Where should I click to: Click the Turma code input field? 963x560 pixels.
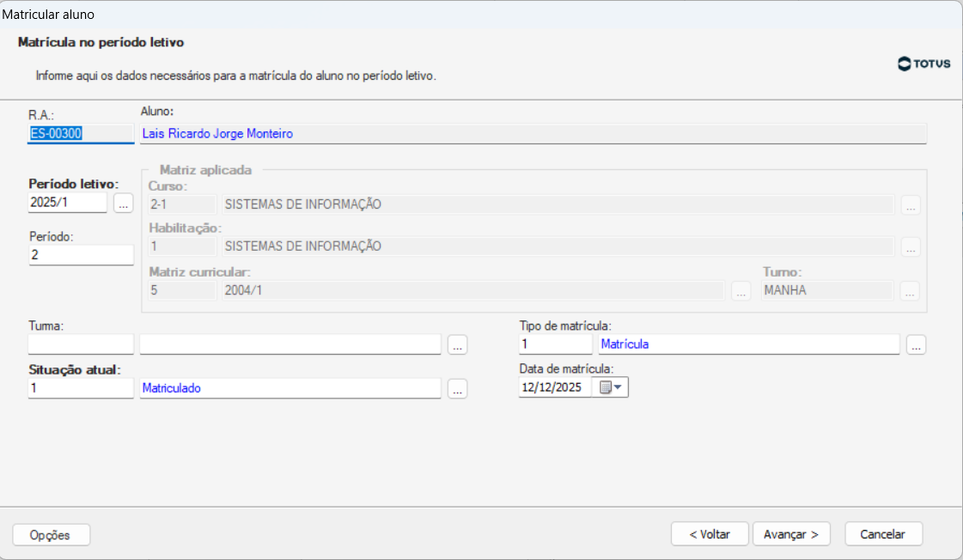point(81,344)
